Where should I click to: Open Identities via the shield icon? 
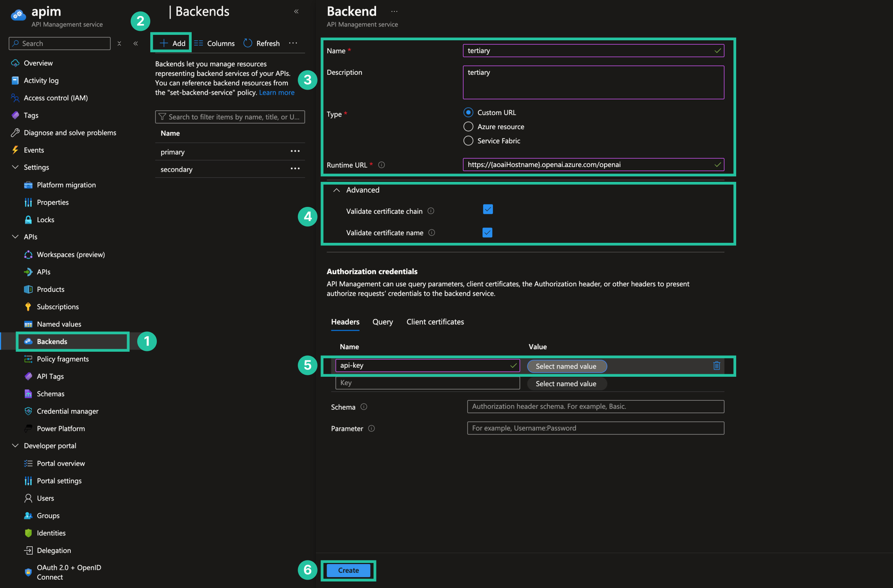point(28,533)
